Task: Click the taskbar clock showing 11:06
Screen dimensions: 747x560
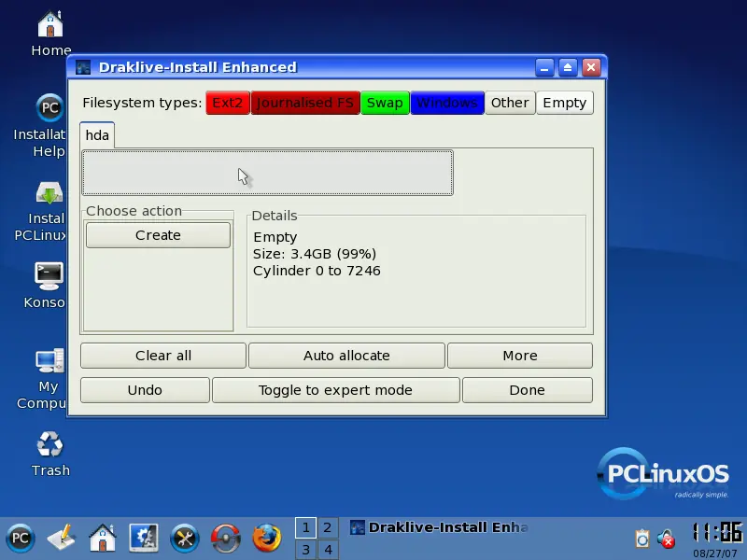Action: coord(717,532)
